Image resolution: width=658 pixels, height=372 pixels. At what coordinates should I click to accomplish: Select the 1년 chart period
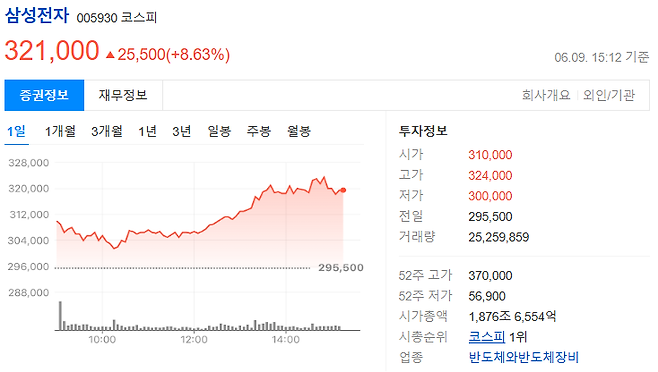coord(147,131)
